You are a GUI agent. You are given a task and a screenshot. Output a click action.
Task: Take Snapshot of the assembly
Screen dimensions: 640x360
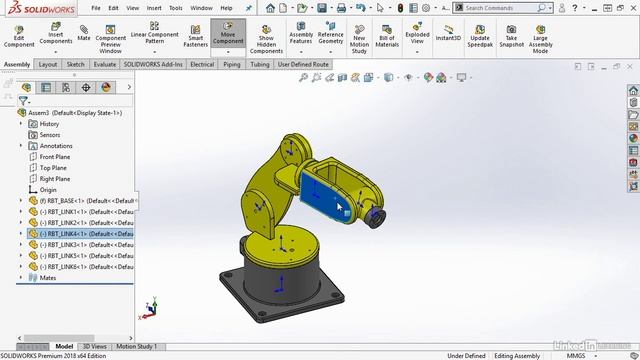pyautogui.click(x=511, y=36)
